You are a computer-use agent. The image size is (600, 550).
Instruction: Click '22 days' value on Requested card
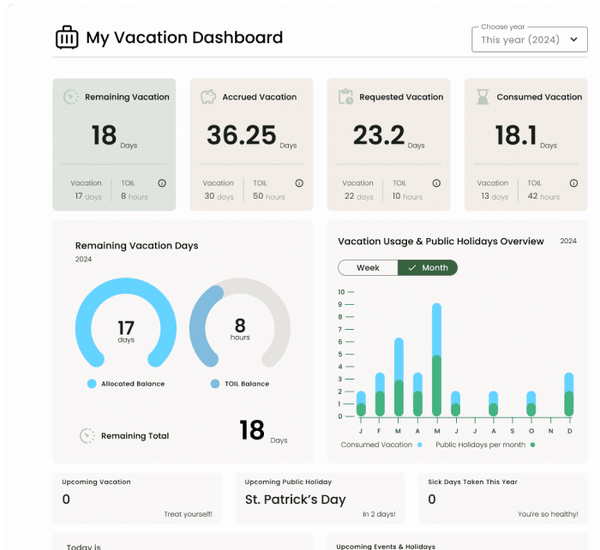359,196
